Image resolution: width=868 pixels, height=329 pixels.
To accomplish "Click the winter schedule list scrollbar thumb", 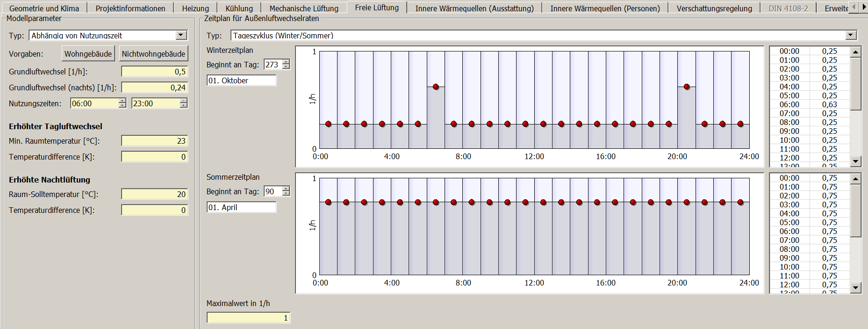I will point(855,84).
